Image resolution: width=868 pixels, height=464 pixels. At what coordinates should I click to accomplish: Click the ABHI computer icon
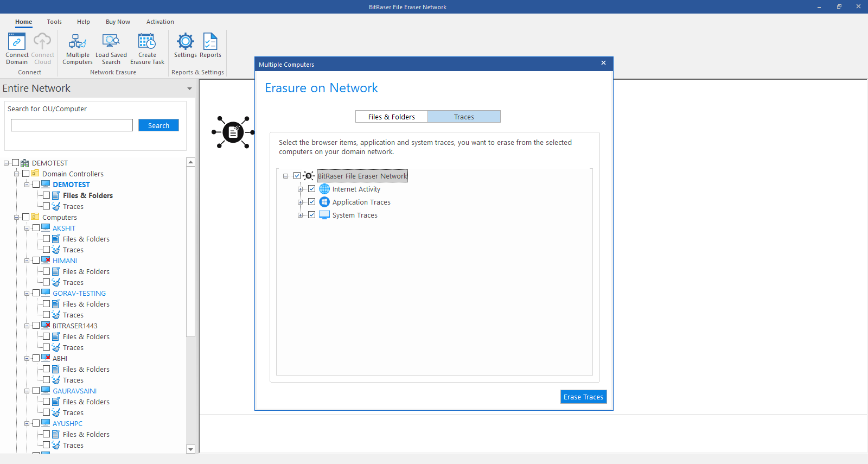pos(46,358)
